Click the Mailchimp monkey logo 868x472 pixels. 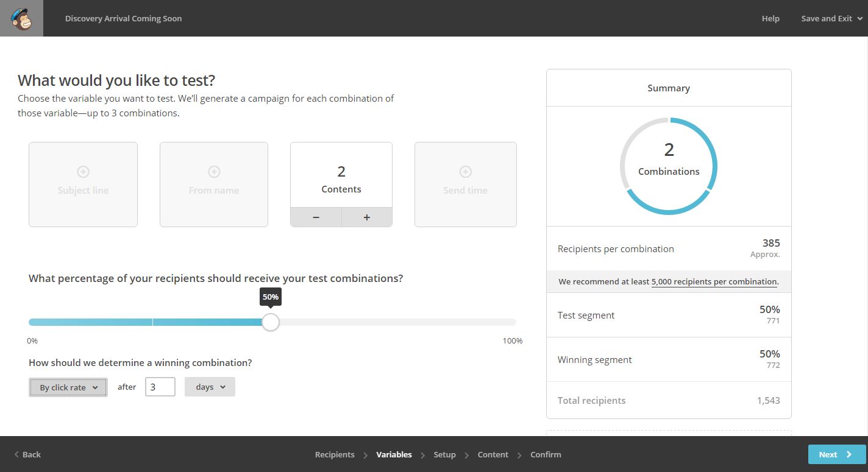[x=21, y=18]
